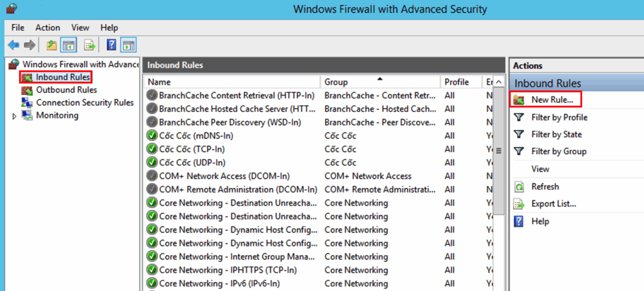Click the Export List toolbar icon
Viewport: 644px width, 291px height.
[89, 45]
